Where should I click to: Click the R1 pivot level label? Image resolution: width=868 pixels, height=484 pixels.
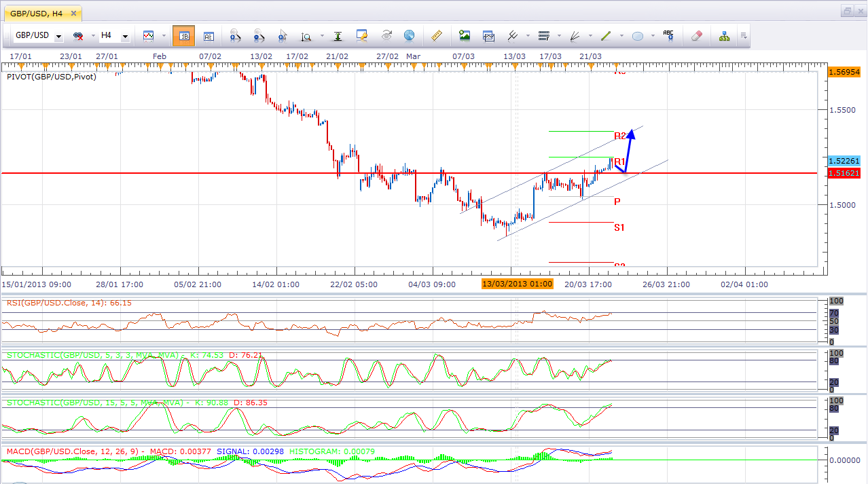click(619, 162)
